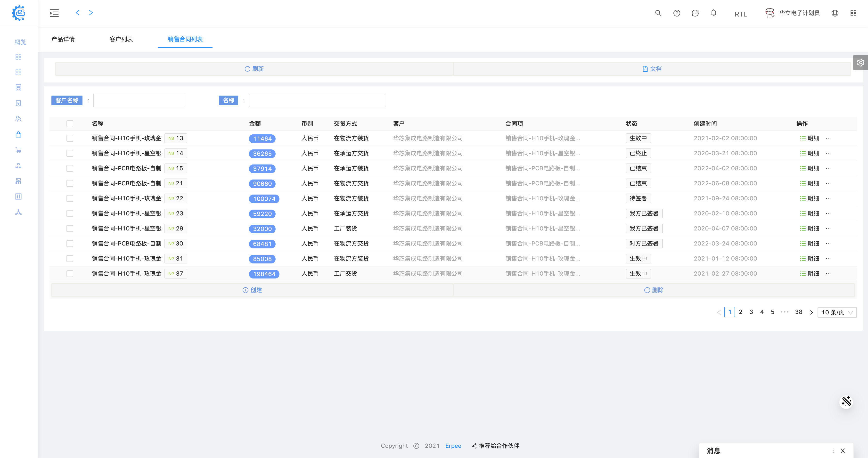The image size is (868, 458).
Task: Click the shopping cart sidebar icon
Action: 18,150
